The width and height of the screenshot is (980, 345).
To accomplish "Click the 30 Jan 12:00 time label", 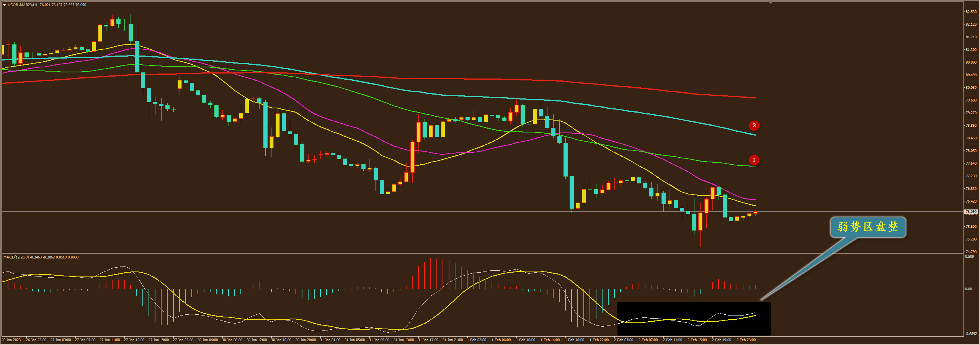I will click(256, 340).
